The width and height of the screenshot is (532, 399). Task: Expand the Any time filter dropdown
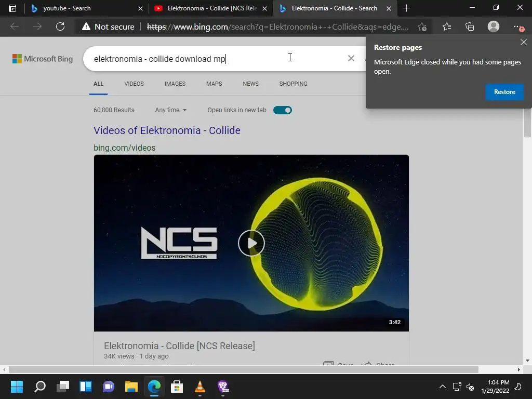coord(170,110)
